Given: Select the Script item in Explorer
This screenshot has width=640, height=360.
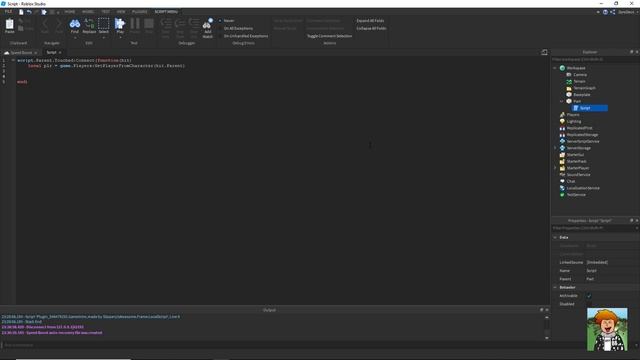Looking at the screenshot, I should pos(590,108).
